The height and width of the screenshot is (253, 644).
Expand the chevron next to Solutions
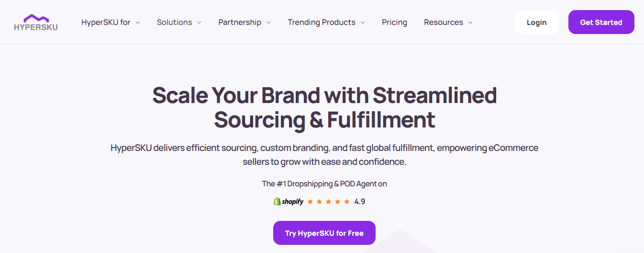(199, 23)
